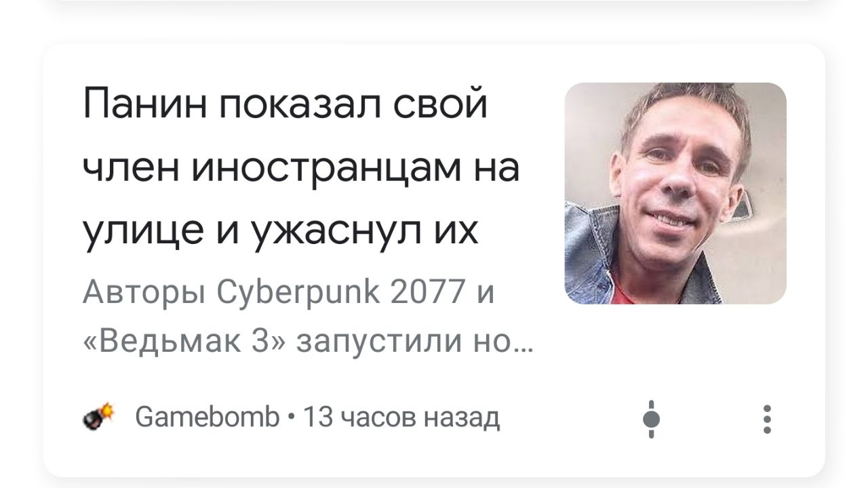Tap the card customize control icon

(651, 419)
